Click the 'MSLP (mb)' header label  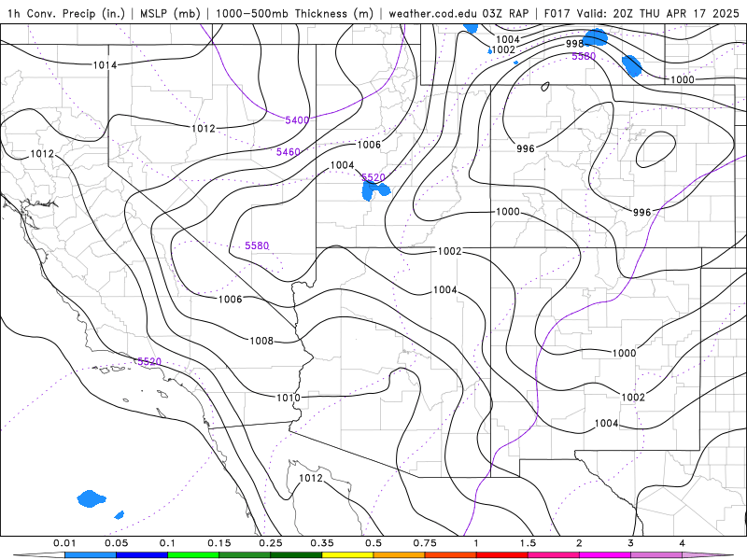170,13
